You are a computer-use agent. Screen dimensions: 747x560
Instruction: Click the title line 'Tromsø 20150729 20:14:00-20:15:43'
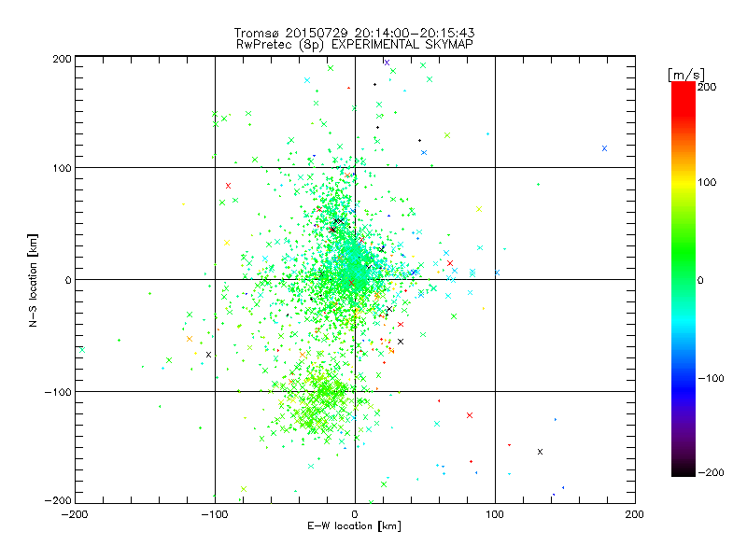(354, 33)
